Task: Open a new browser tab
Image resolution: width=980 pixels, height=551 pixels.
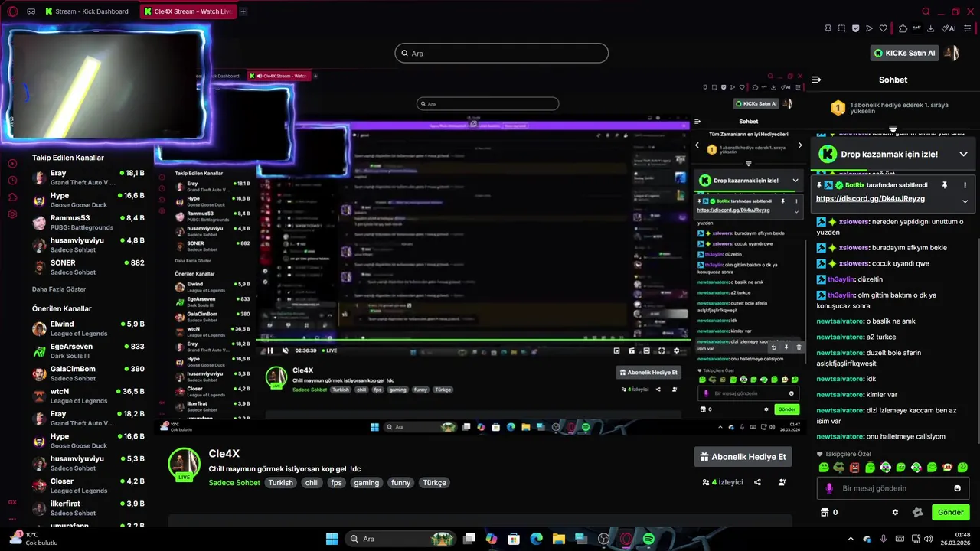Action: 243,11
